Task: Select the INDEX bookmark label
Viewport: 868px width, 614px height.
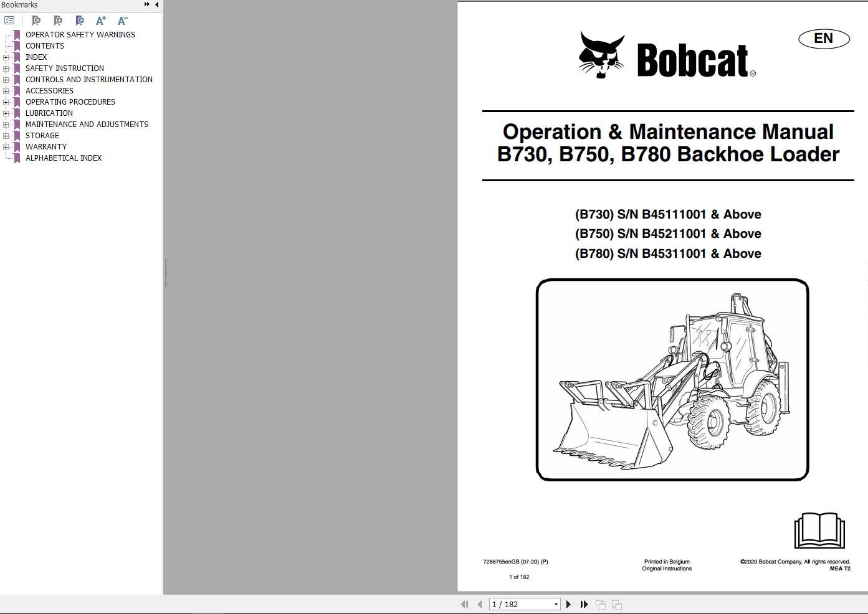Action: click(36, 57)
